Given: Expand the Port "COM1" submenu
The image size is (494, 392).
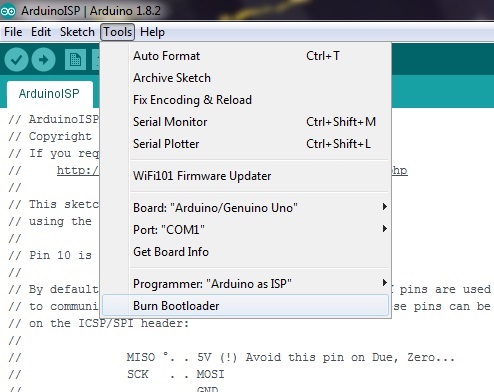Looking at the screenshot, I should coord(245,230).
